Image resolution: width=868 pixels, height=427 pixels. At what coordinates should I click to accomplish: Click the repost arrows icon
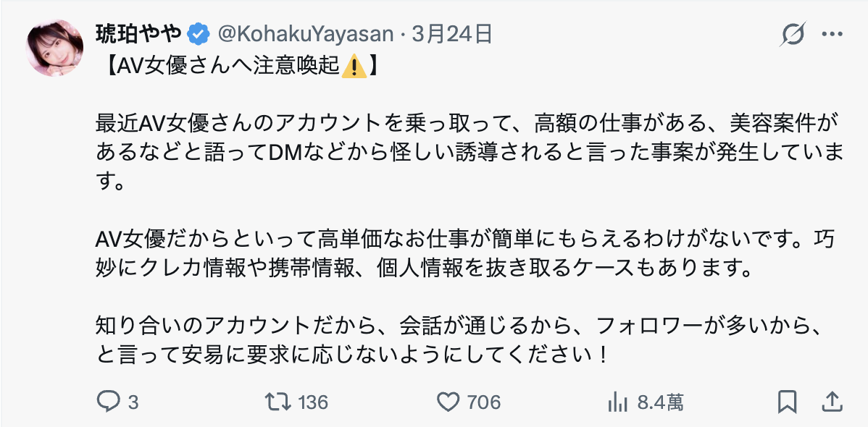tap(276, 402)
